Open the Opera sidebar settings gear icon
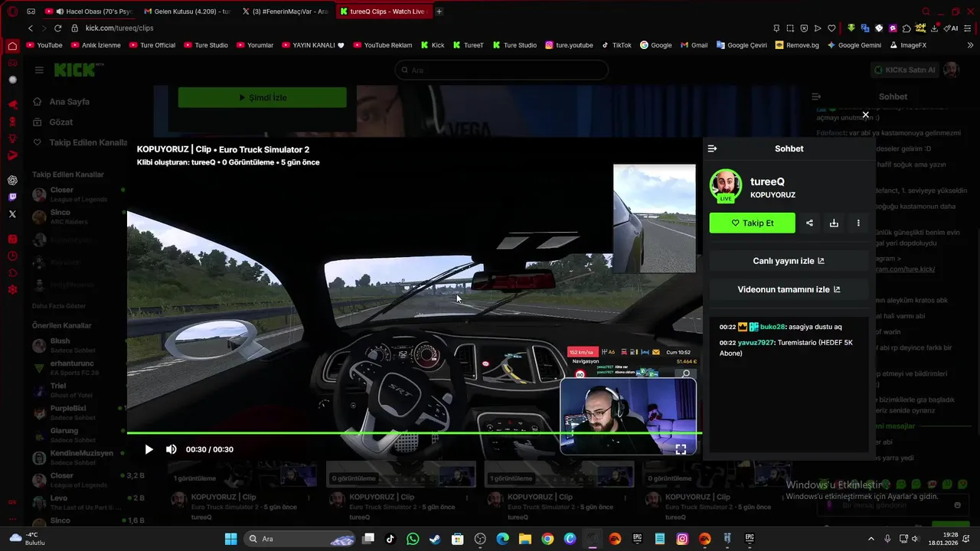 tap(12, 289)
